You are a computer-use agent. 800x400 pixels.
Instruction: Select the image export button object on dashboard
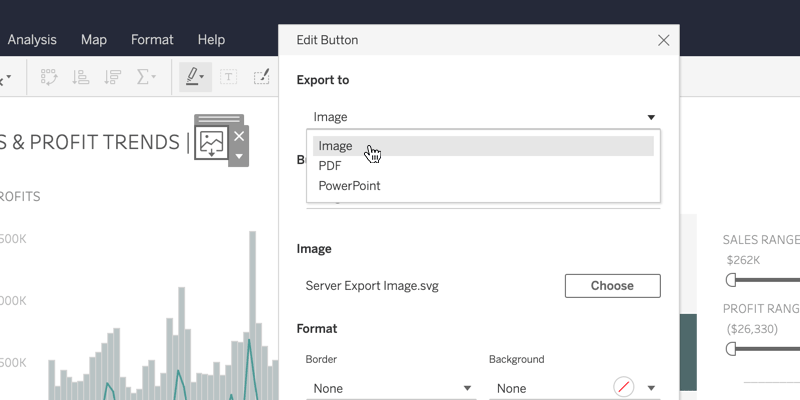[x=211, y=142]
